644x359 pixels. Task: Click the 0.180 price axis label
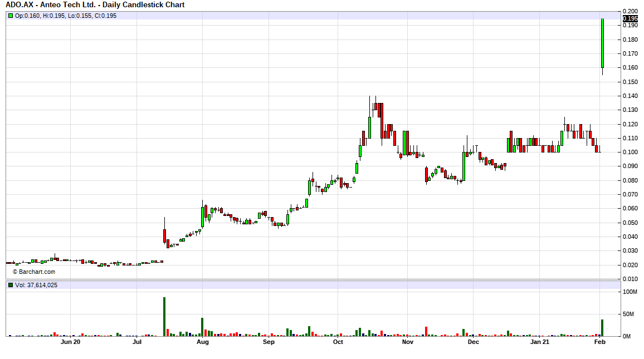click(x=631, y=40)
